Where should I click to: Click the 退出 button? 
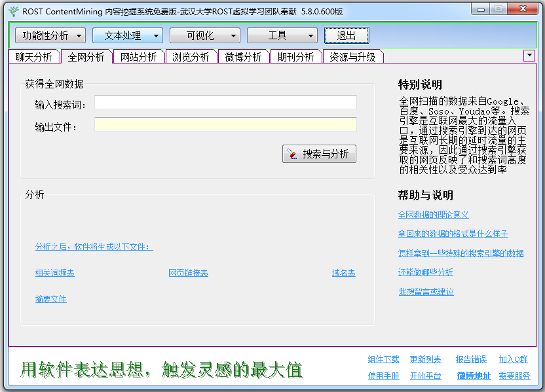point(347,35)
